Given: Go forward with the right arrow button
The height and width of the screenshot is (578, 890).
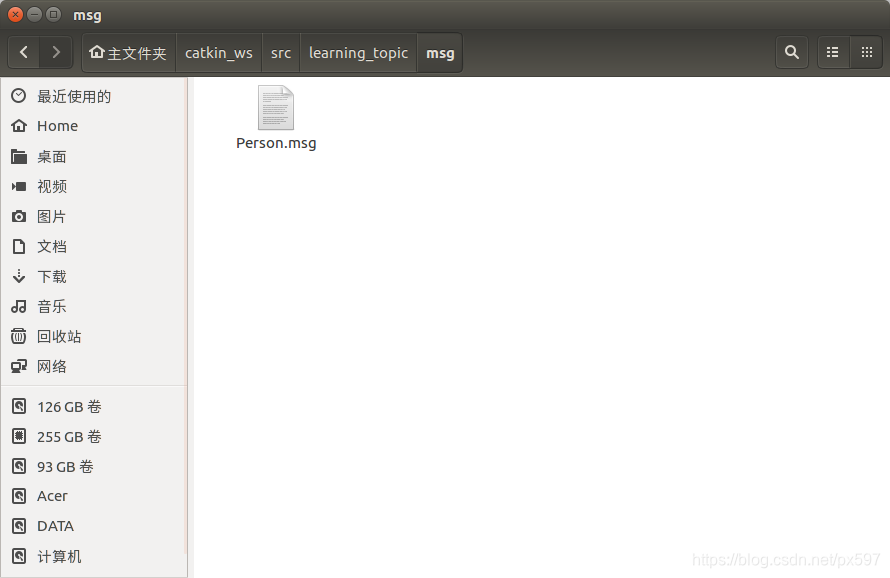Looking at the screenshot, I should point(56,53).
